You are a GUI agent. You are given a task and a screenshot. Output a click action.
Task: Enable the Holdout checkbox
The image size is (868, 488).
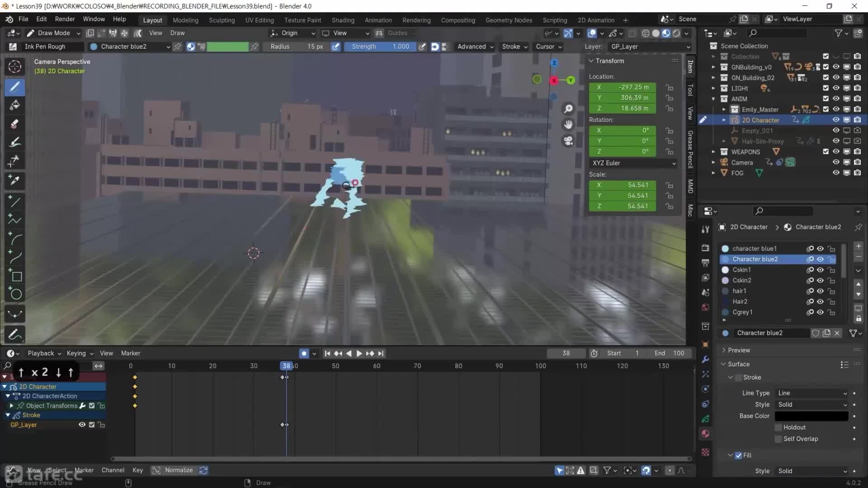[x=778, y=427]
